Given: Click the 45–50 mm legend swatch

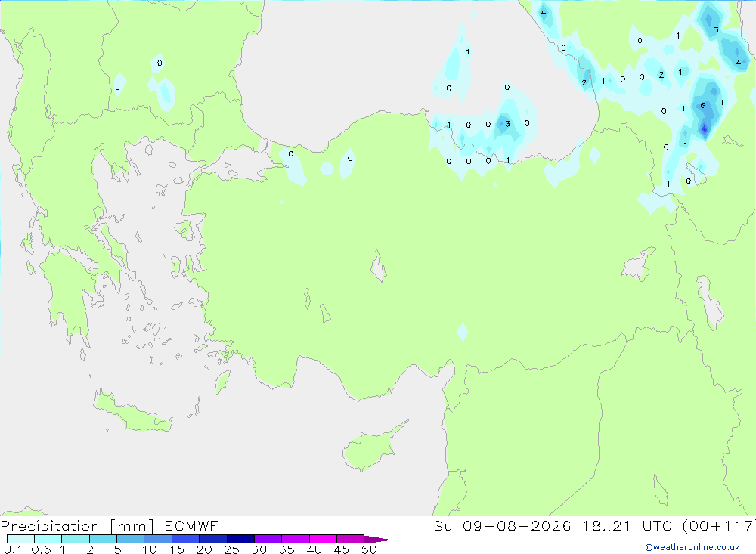Looking at the screenshot, I should [350, 539].
